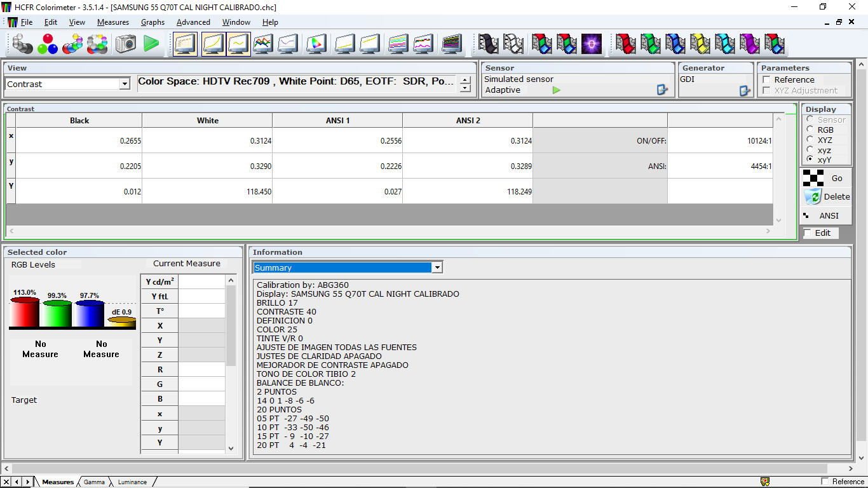Open generator configuration icon in Generator panel

(x=745, y=91)
